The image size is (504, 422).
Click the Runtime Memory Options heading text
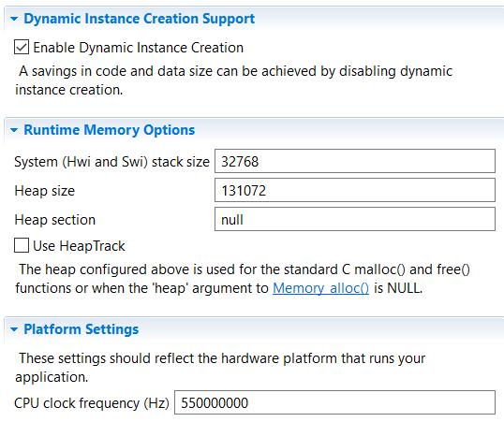[110, 130]
